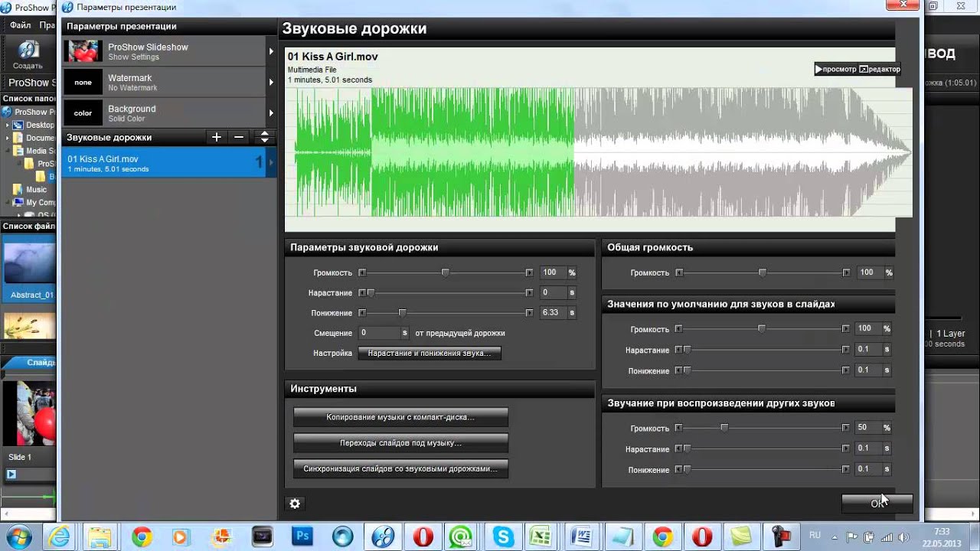The width and height of the screenshot is (980, 551).
Task: Remove the sound track with the minus button
Action: (x=239, y=137)
